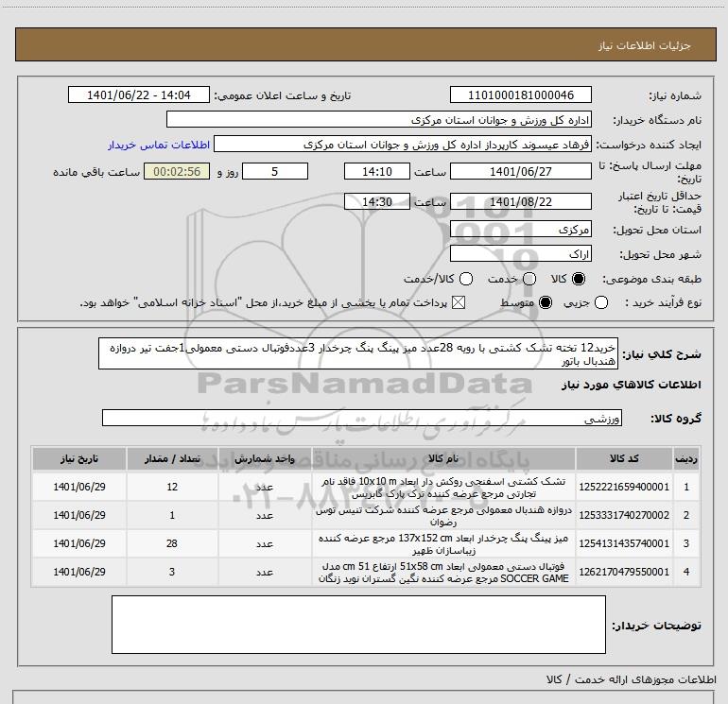Click the نام کالا column header
728x704 pixels.
pyautogui.click(x=443, y=459)
